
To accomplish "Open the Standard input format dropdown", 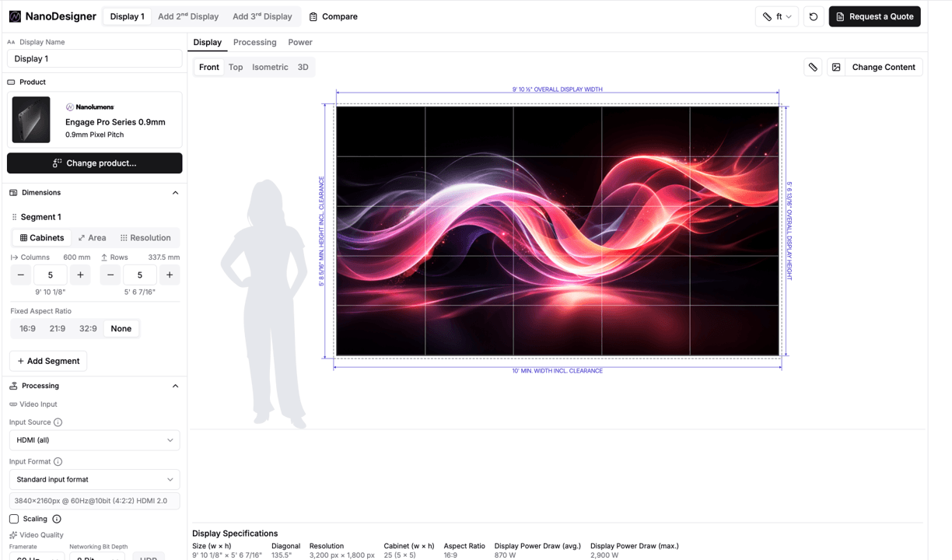I will 95,479.
